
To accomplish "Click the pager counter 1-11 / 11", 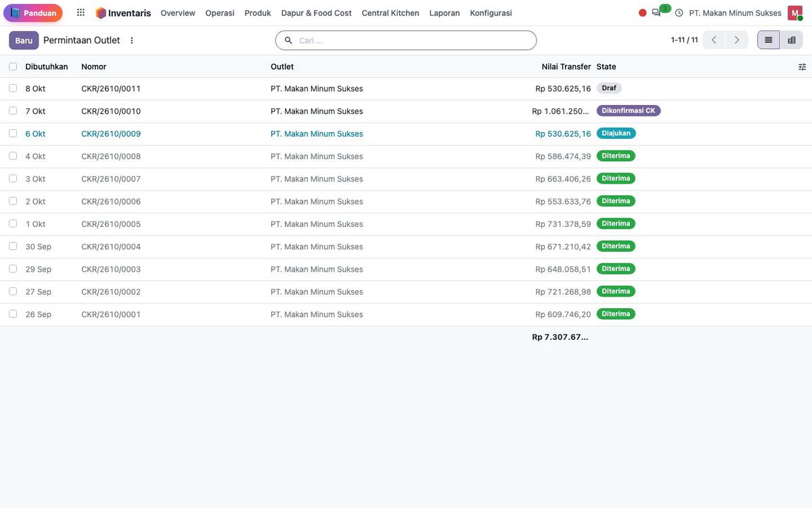I will point(684,40).
